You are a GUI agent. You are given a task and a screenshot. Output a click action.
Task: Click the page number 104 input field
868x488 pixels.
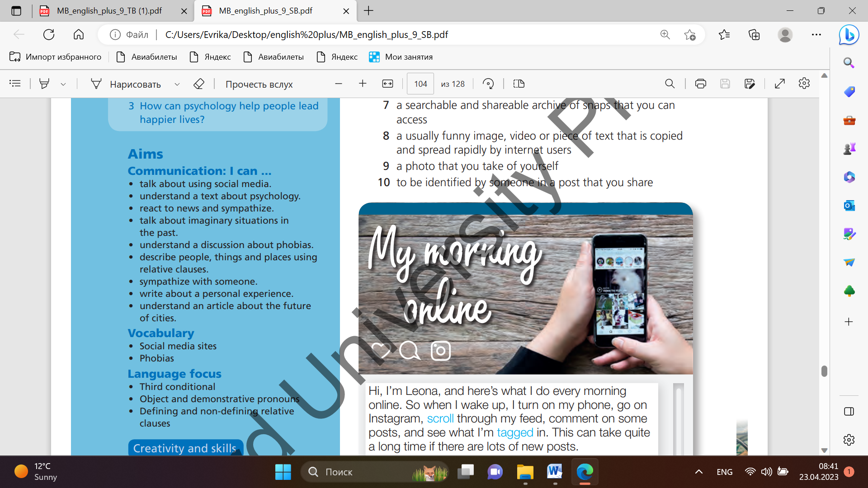(x=420, y=84)
